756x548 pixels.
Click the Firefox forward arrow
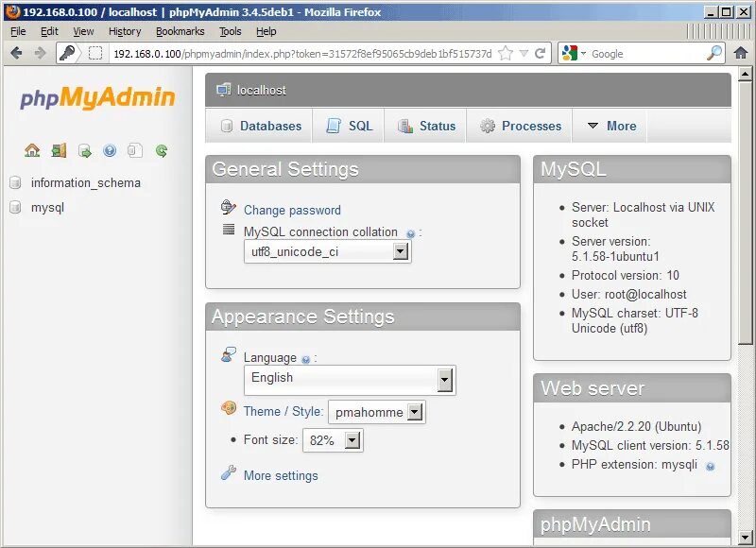pos(40,53)
